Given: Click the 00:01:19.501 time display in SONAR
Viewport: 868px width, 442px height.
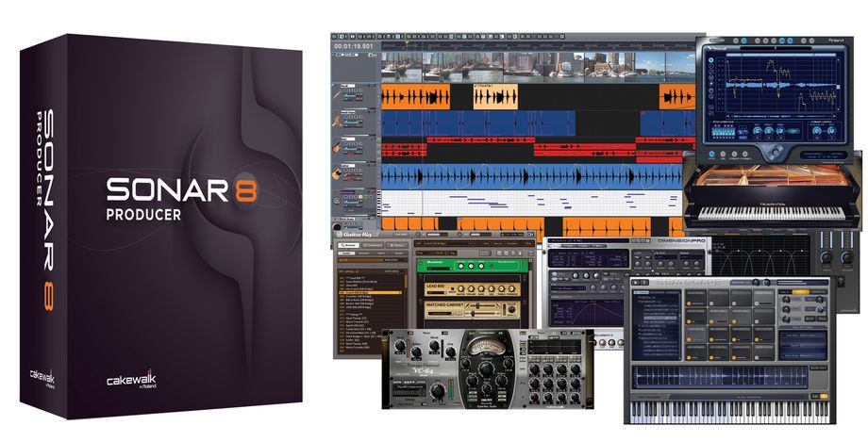Looking at the screenshot, I should (x=353, y=46).
